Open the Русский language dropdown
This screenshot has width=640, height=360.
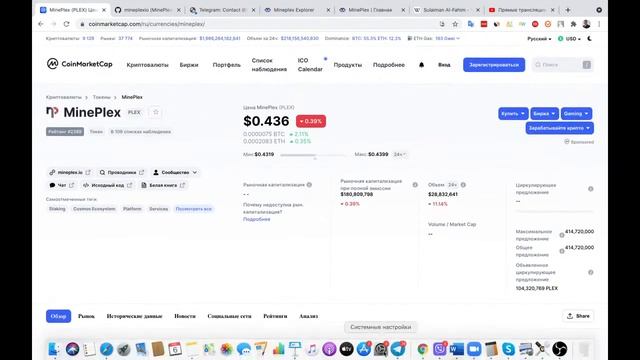pyautogui.click(x=539, y=39)
